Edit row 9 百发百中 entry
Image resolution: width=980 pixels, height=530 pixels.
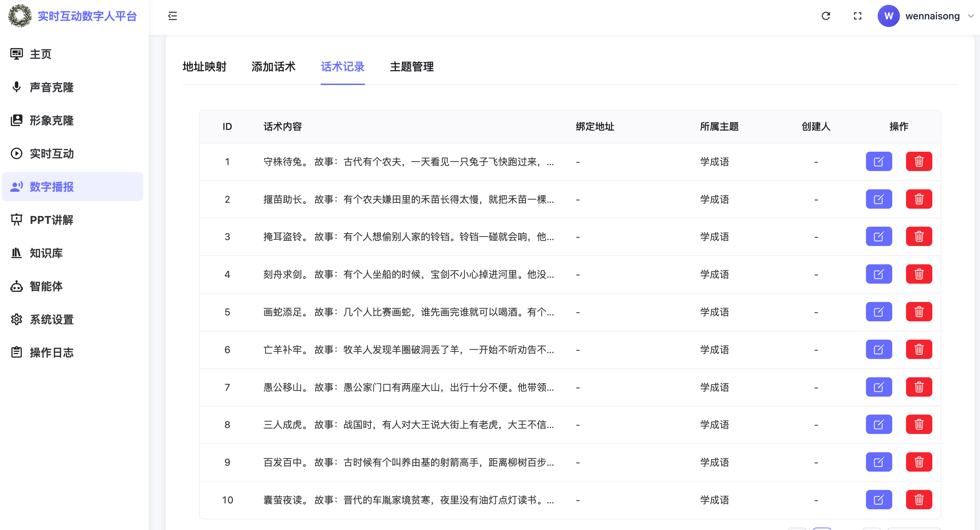879,462
